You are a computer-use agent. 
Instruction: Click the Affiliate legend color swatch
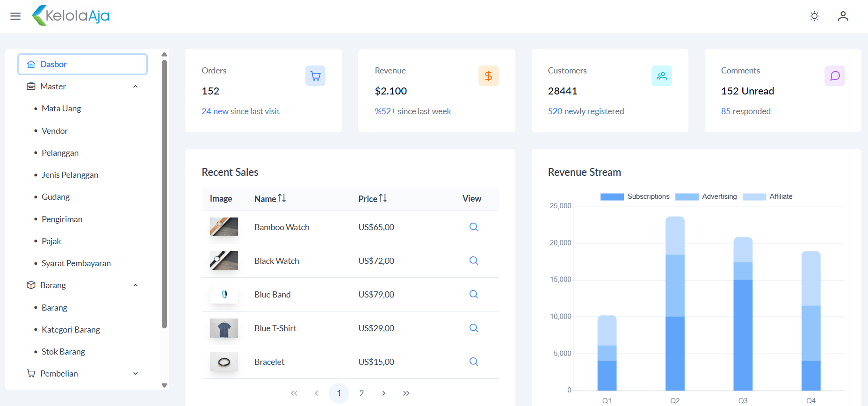point(754,197)
